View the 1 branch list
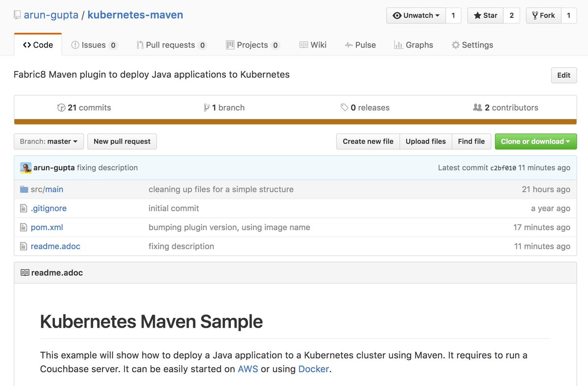This screenshot has width=588, height=386. (x=224, y=107)
